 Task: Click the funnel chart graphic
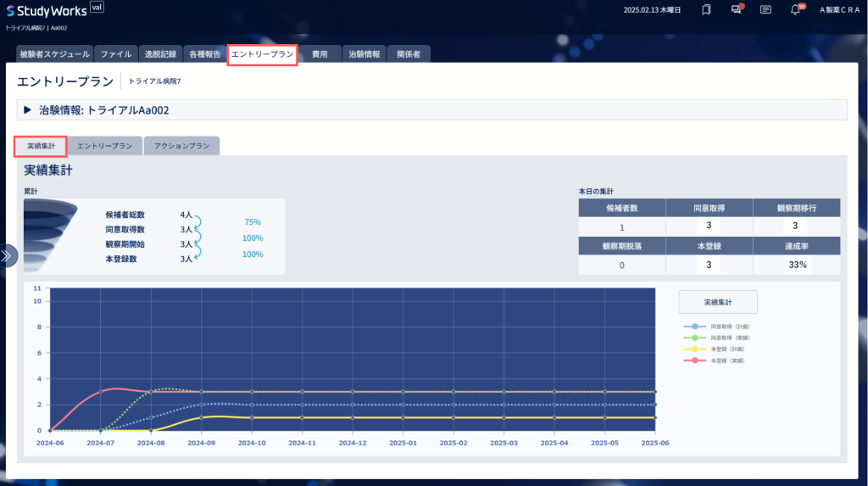(x=50, y=236)
